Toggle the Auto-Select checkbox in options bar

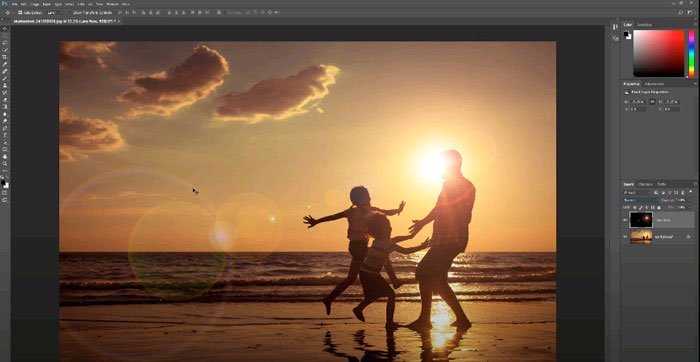[20, 12]
